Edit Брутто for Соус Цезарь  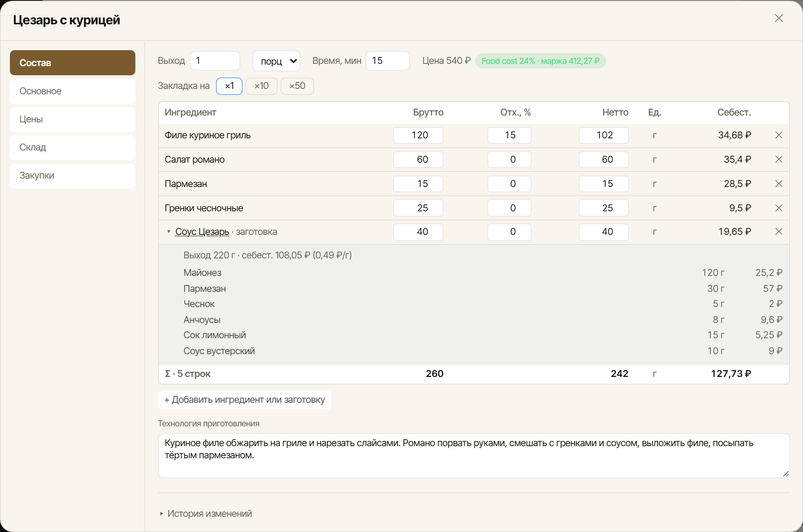[418, 232]
